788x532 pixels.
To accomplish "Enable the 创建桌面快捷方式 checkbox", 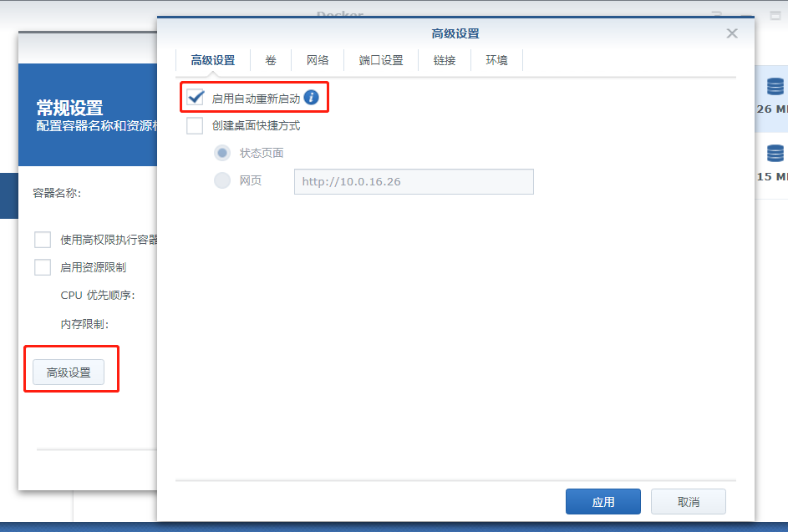I will pos(196,126).
